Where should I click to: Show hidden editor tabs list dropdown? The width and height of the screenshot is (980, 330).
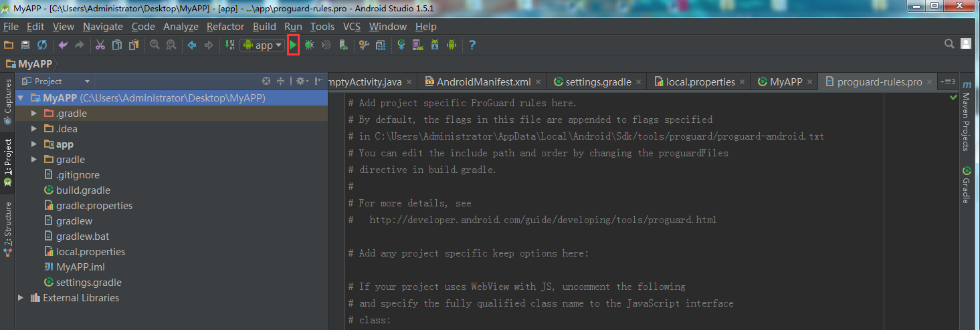point(947,81)
